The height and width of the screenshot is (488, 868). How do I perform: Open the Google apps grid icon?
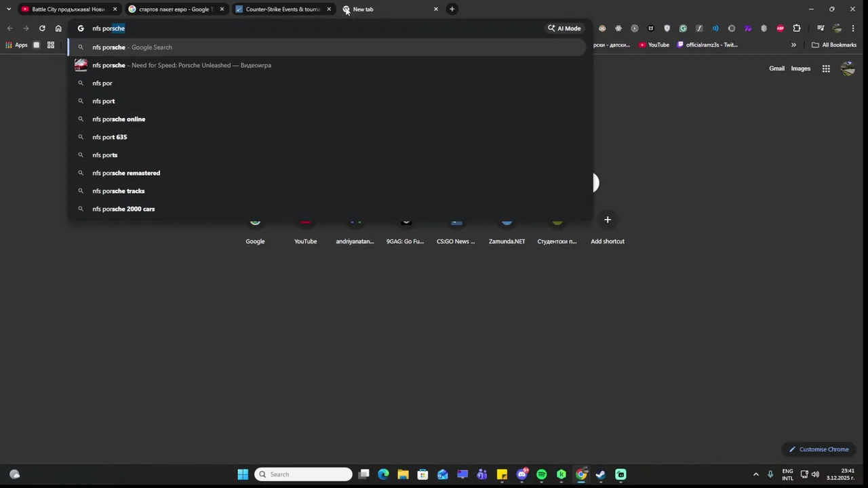pyautogui.click(x=826, y=68)
